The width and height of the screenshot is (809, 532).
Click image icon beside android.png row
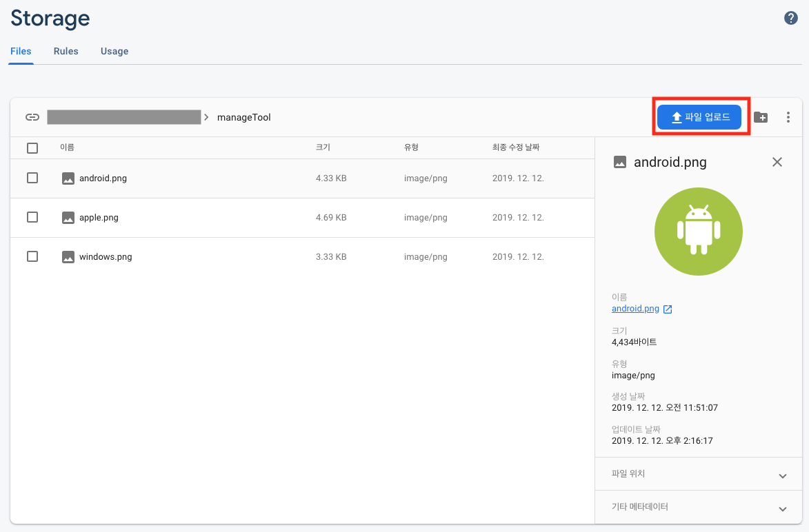68,178
